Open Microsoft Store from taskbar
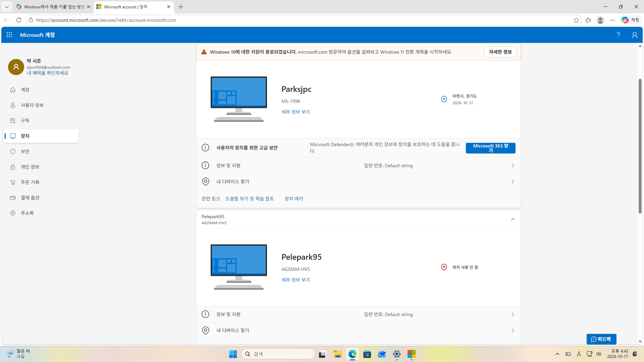 [x=367, y=354]
